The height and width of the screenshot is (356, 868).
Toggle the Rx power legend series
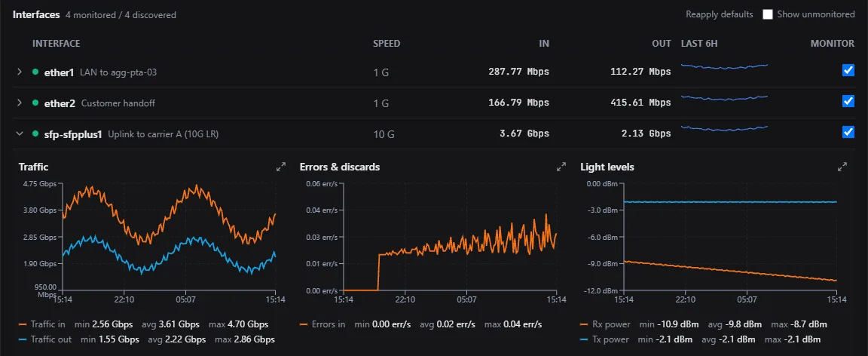point(604,324)
